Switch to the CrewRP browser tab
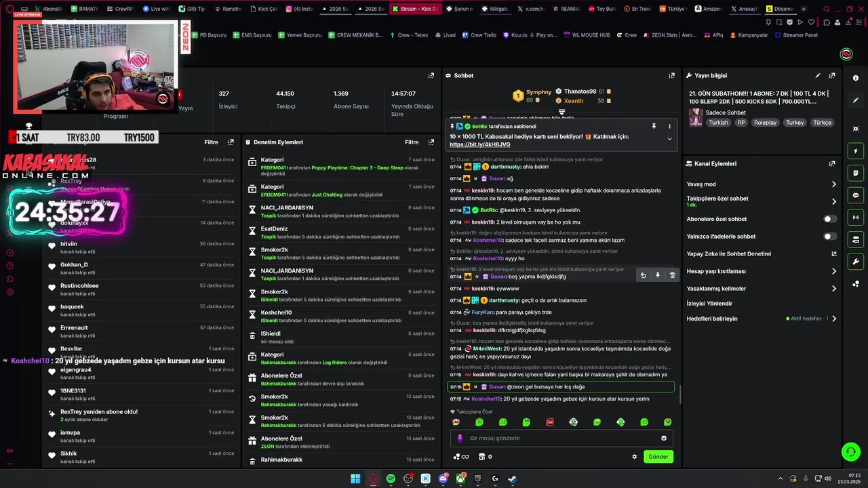Viewport: 868px width, 488px height. click(120, 9)
